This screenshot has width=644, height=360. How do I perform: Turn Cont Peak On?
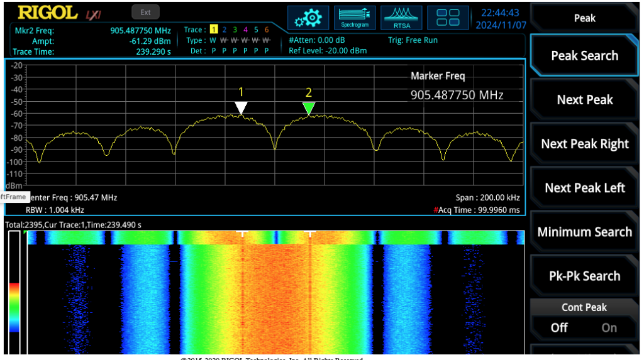(x=609, y=327)
